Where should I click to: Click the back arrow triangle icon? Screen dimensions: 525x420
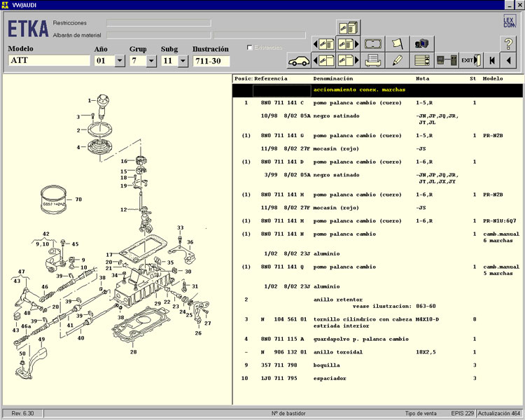pyautogui.click(x=508, y=61)
